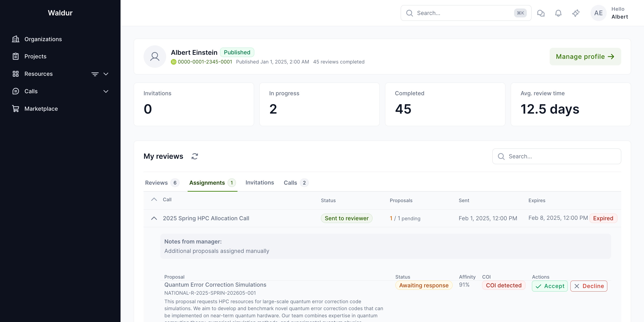Click the Organizations building icon
644x322 pixels.
click(x=15, y=39)
